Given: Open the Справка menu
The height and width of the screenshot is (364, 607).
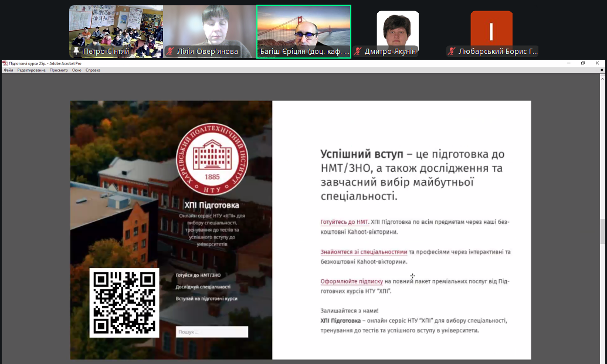Looking at the screenshot, I should 93,70.
